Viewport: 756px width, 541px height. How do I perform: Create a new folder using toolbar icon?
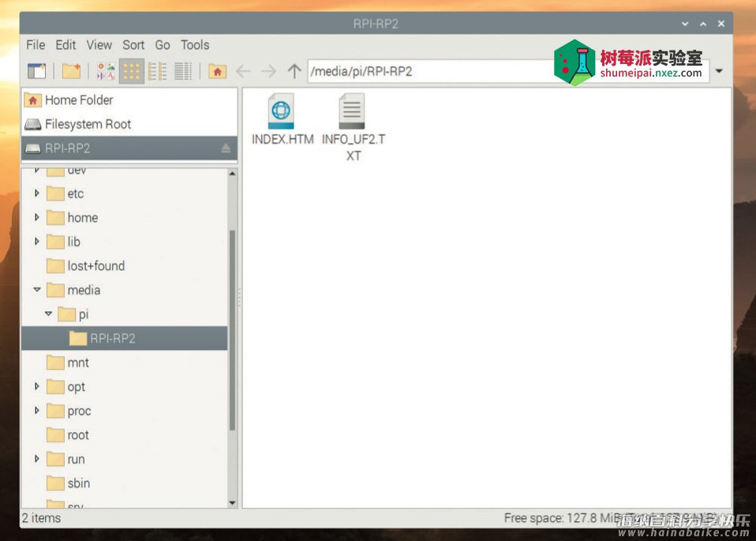coord(71,71)
